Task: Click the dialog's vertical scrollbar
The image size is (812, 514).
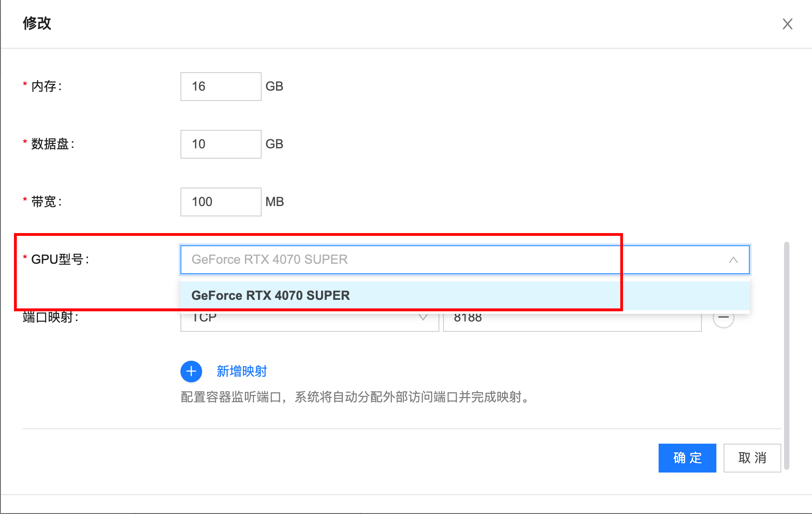Action: pyautogui.click(x=786, y=356)
